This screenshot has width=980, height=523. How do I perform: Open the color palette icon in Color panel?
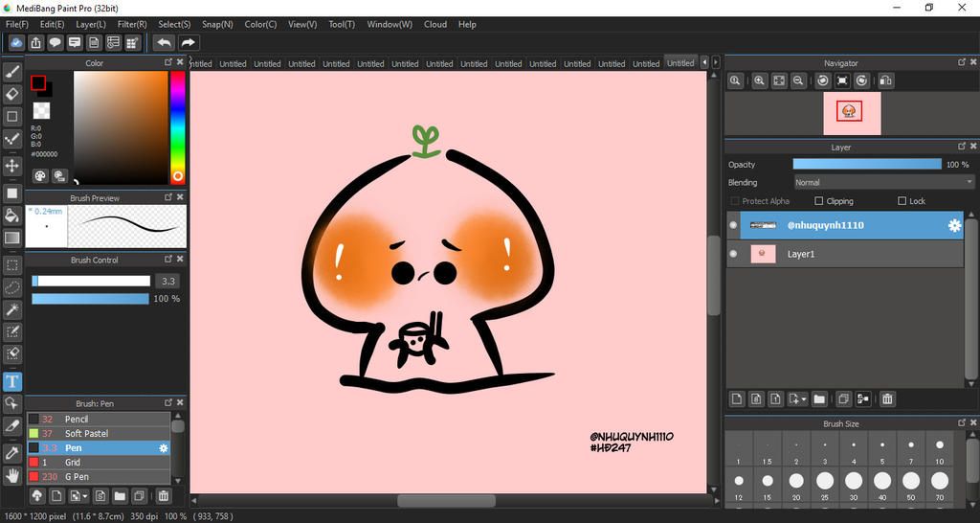(x=40, y=176)
